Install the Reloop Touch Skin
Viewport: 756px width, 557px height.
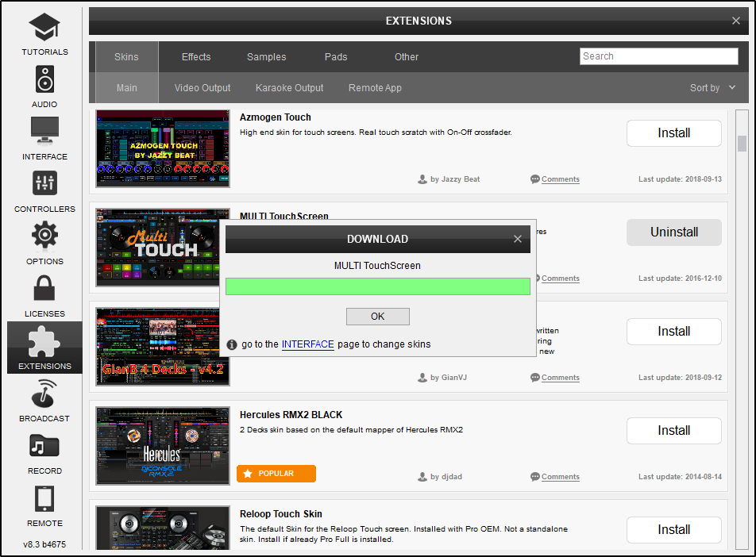674,530
